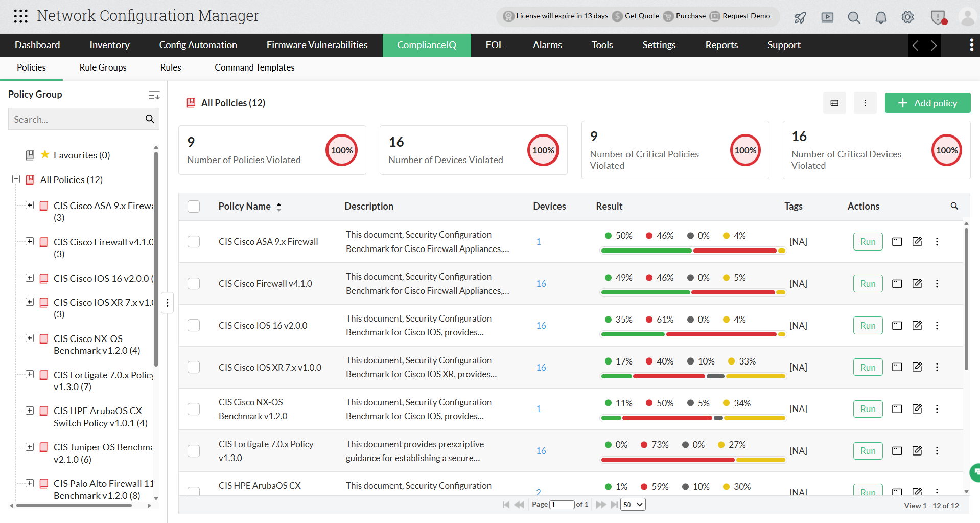Switch to table view icon beside Add policy
This screenshot has width=980, height=523.
coord(834,103)
